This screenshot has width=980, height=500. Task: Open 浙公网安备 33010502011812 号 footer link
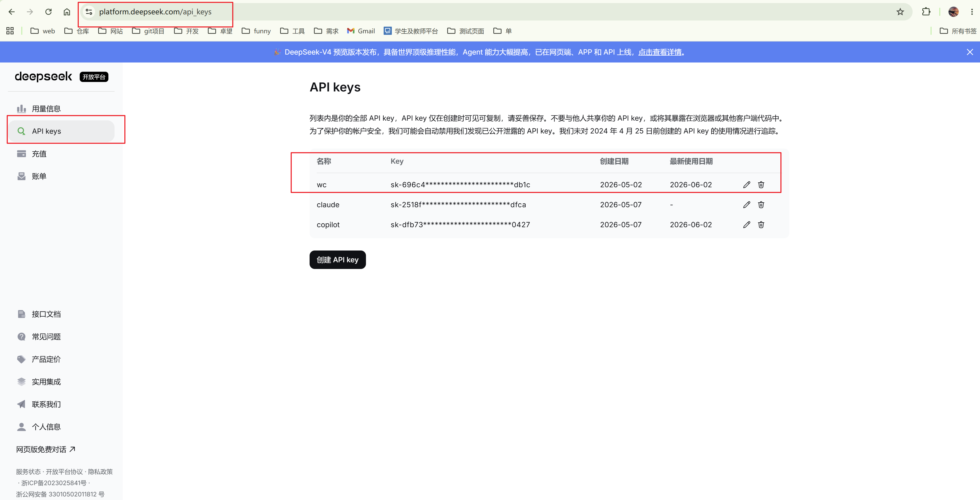[x=60, y=494]
